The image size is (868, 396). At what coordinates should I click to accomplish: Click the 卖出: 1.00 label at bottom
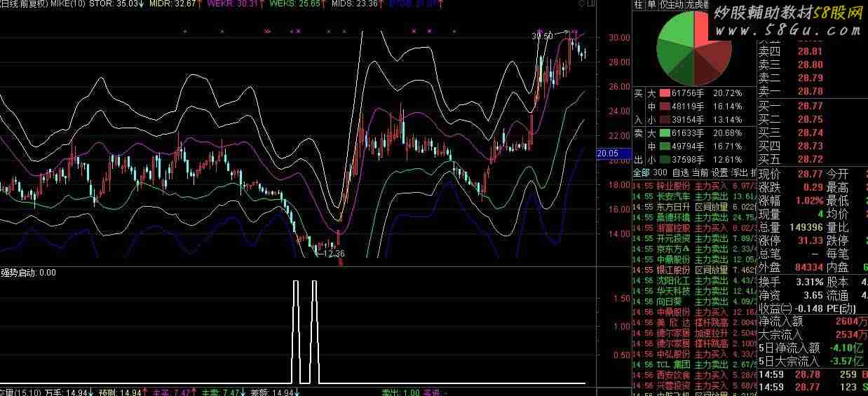pos(401,392)
